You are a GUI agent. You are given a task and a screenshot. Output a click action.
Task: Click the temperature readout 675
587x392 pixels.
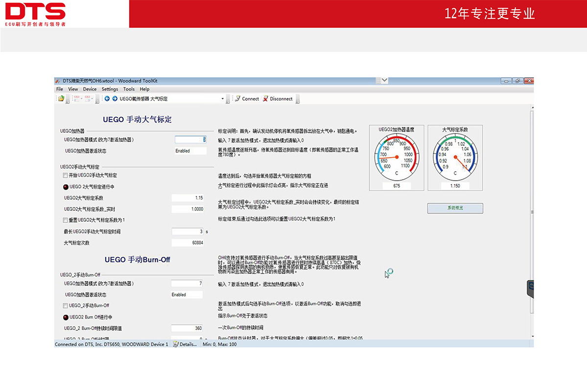point(397,186)
